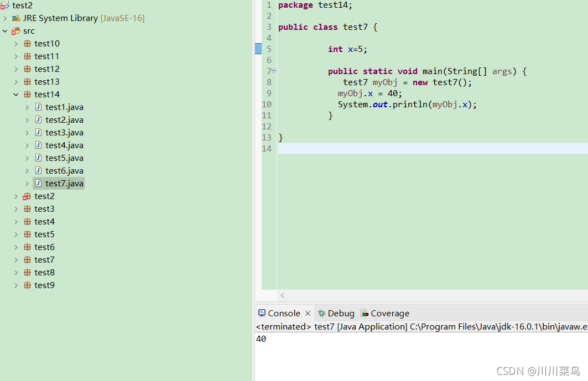This screenshot has height=381, width=588.
Task: Click 'myObj.x = 40;' code line
Action: (370, 93)
